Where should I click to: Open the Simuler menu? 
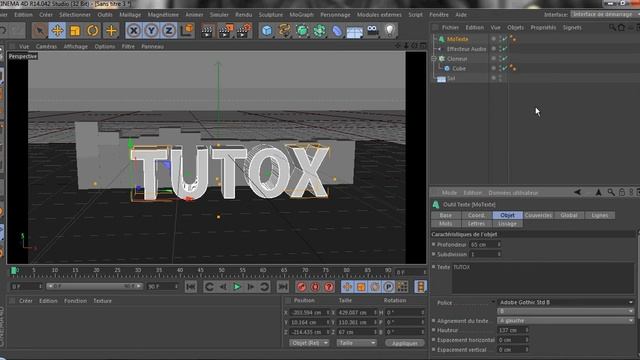(219, 15)
